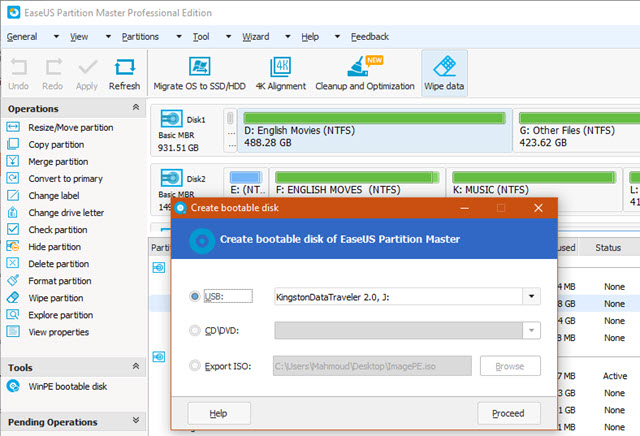Select Delete partition operation

tap(58, 264)
